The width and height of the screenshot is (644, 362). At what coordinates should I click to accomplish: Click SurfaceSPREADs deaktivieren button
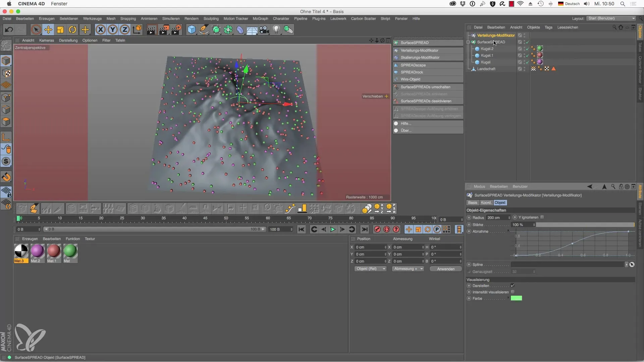428,101
